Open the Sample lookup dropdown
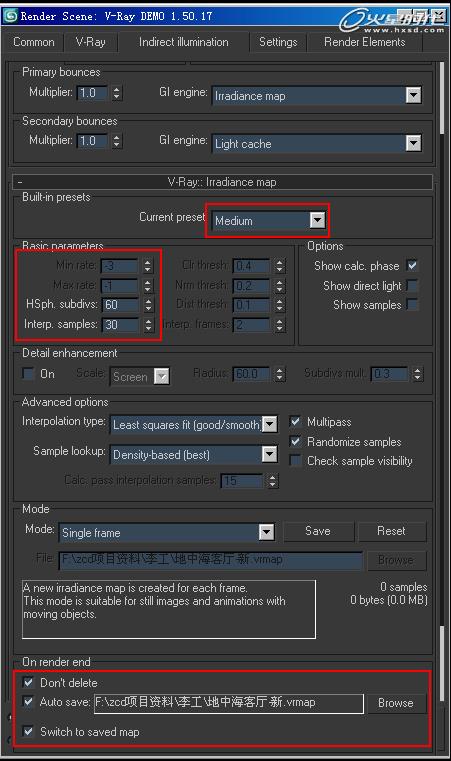Image resolution: width=451 pixels, height=761 pixels. pos(194,455)
